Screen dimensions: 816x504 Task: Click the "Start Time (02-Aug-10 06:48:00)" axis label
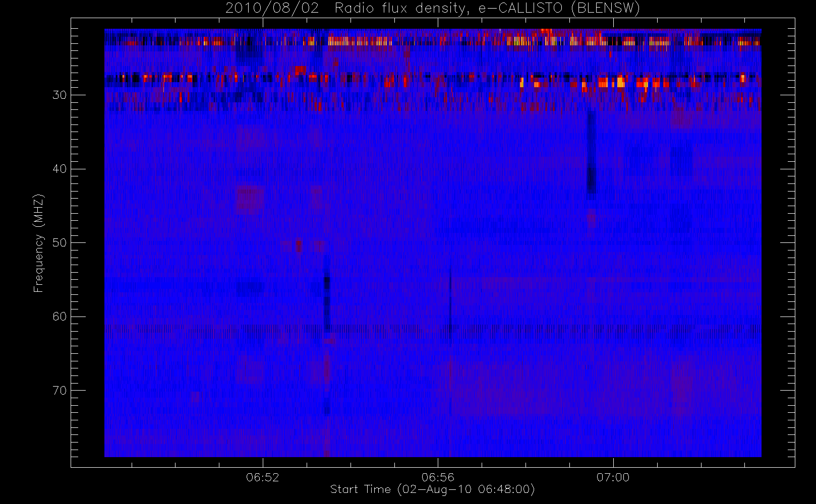coord(432,489)
